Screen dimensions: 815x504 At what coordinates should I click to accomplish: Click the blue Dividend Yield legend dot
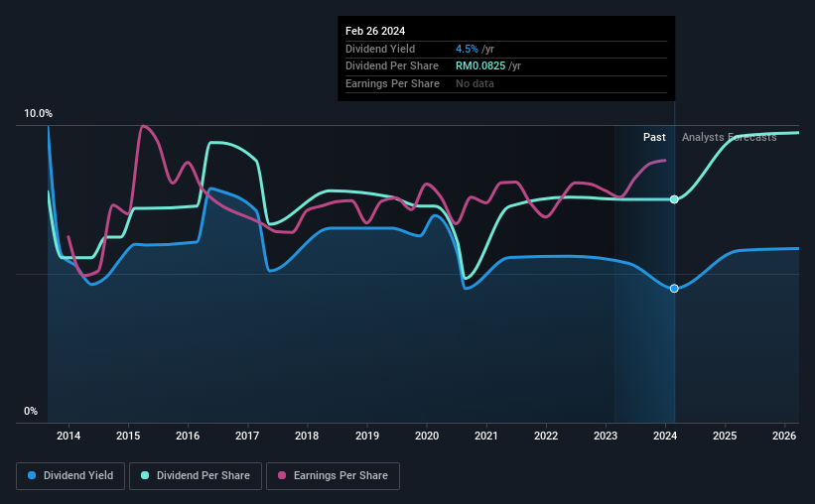tap(32, 475)
